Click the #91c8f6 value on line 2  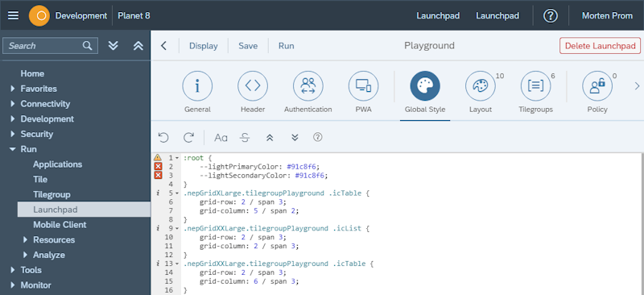(303, 167)
